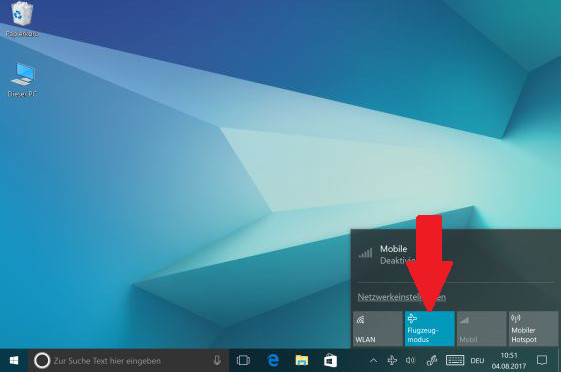Screen dimensions: 561x374
Task: Toggle the WLAN quick action tile
Action: pyautogui.click(x=378, y=329)
